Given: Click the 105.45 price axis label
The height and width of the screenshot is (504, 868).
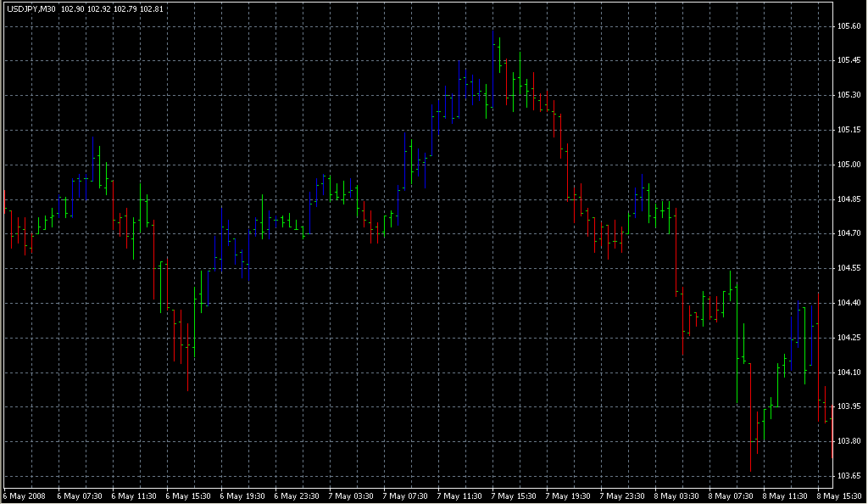Looking at the screenshot, I should (x=849, y=60).
